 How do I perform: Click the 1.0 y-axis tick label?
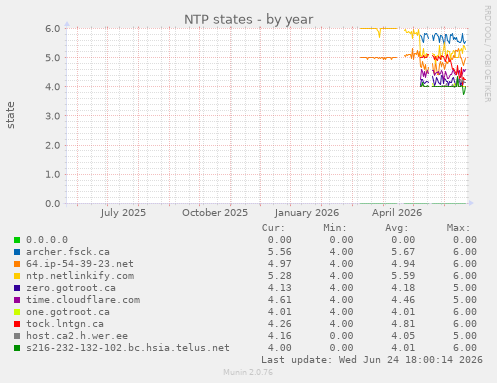point(53,175)
